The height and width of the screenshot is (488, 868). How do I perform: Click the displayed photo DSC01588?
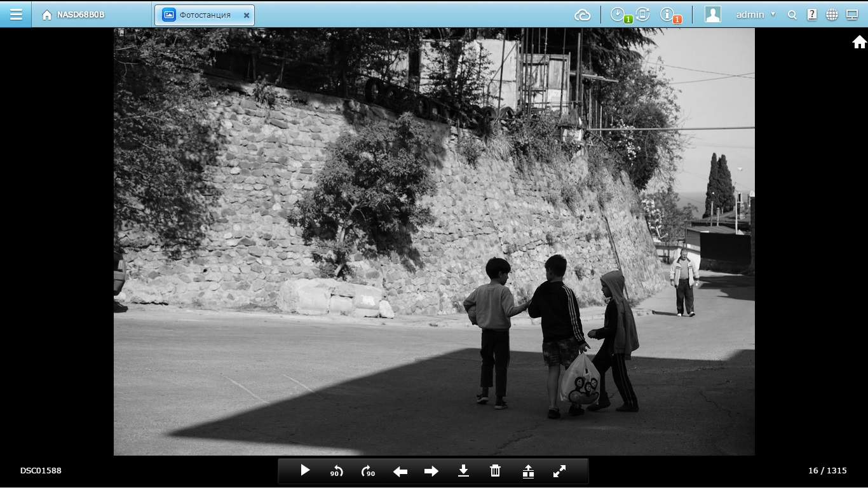click(x=434, y=241)
